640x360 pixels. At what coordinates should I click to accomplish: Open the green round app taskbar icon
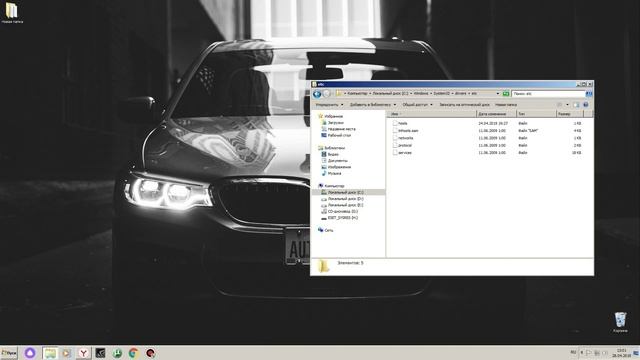click(117, 353)
